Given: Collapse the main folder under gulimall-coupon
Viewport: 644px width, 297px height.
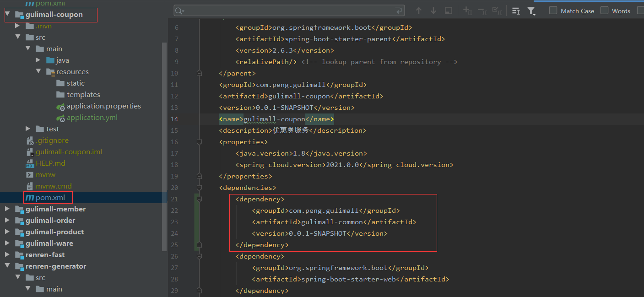Looking at the screenshot, I should pyautogui.click(x=28, y=49).
